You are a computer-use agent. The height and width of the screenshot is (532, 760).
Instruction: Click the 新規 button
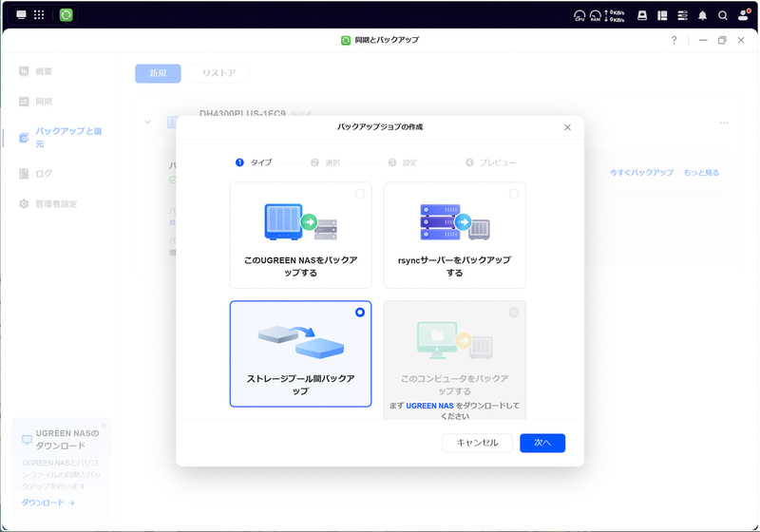click(158, 73)
